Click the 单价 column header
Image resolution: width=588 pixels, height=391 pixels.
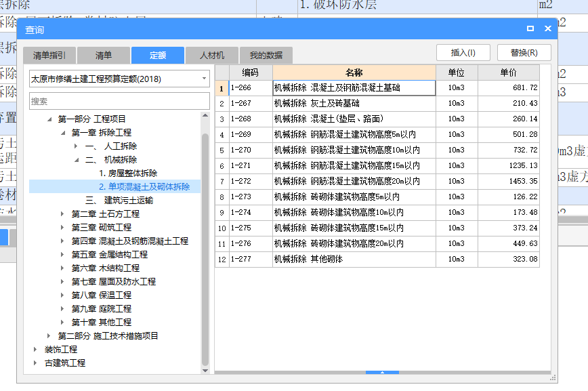click(509, 73)
